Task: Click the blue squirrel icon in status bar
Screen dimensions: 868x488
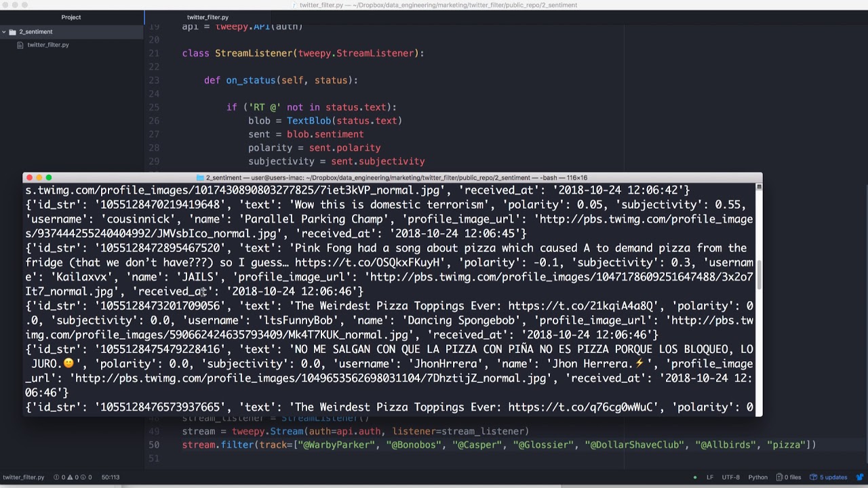Action: [860, 477]
